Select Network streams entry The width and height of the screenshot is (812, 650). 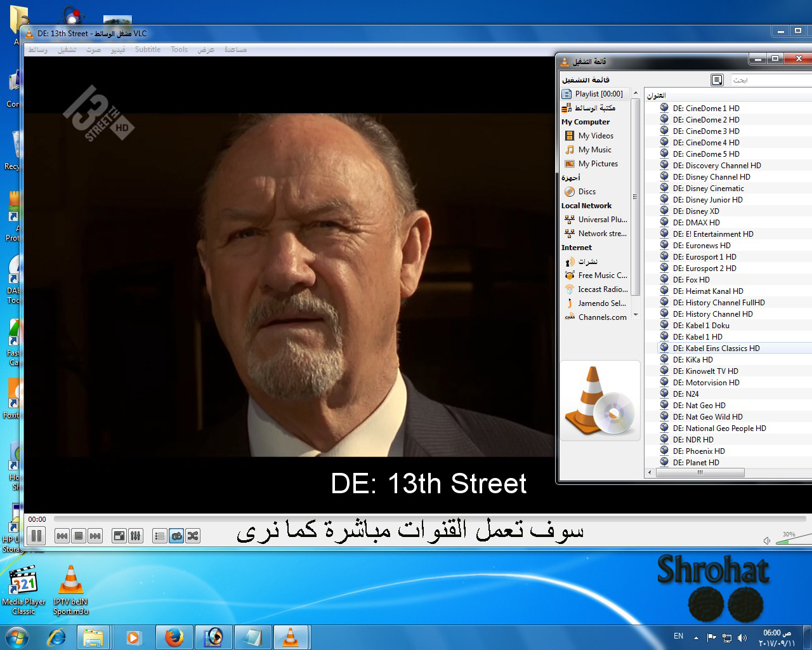595,233
